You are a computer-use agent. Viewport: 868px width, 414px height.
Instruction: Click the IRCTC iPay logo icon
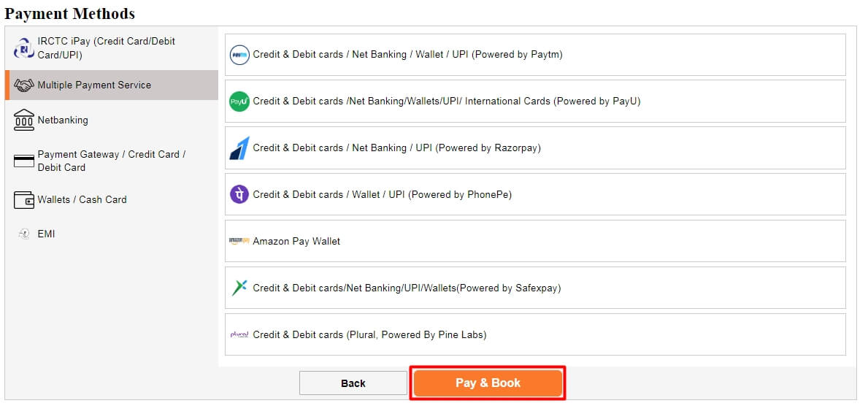pos(24,49)
